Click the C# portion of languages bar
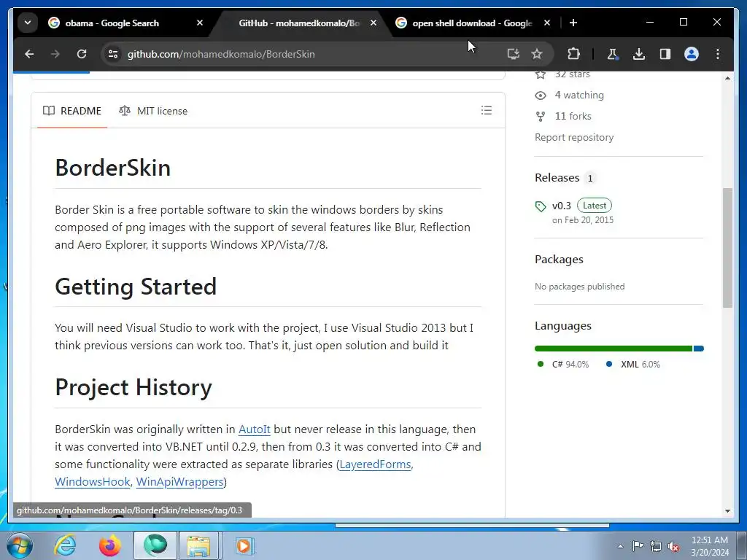Image resolution: width=747 pixels, height=560 pixels. (x=613, y=349)
